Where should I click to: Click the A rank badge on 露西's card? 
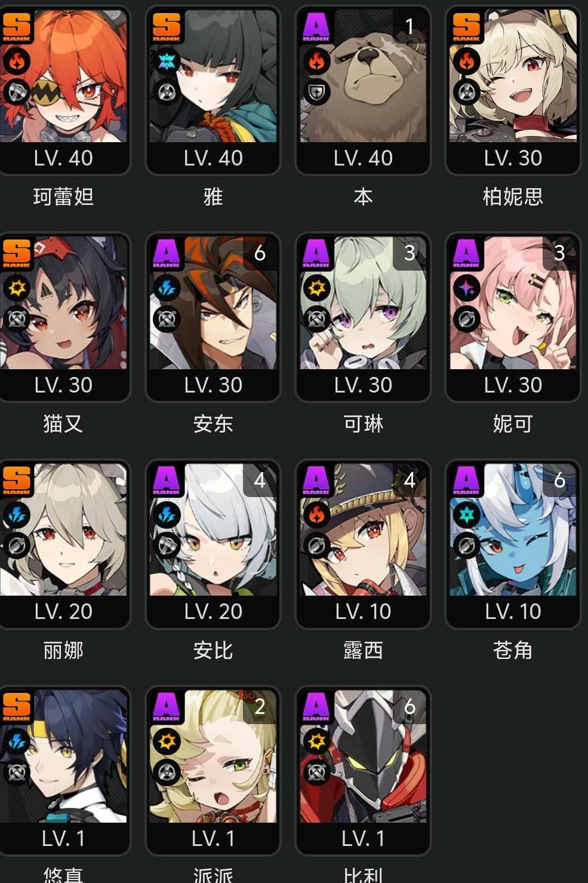coord(316,480)
